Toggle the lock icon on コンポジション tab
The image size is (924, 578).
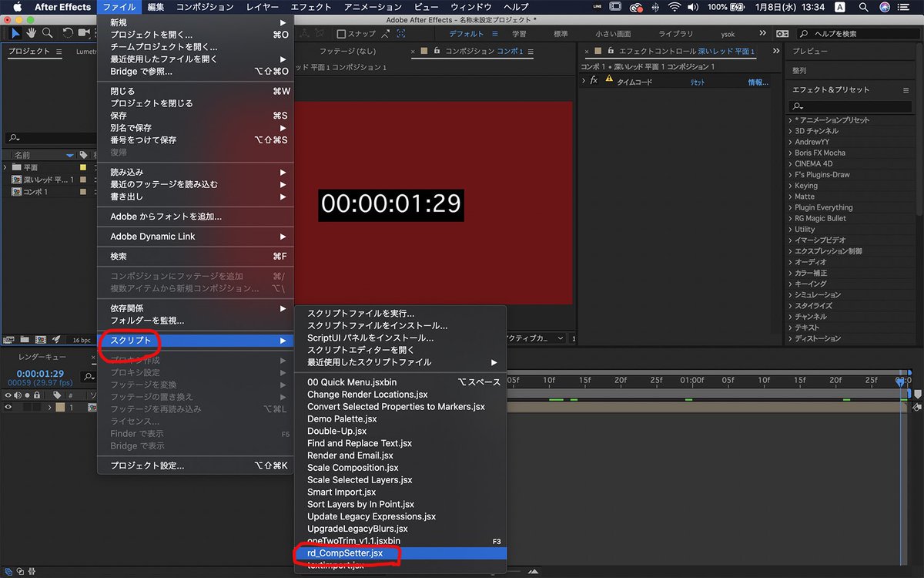coord(437,52)
